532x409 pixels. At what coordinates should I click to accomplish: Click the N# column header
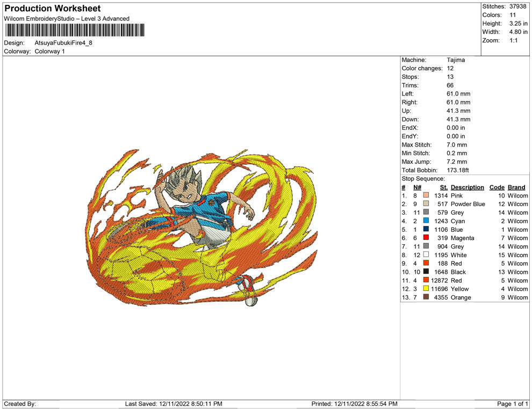coord(417,187)
